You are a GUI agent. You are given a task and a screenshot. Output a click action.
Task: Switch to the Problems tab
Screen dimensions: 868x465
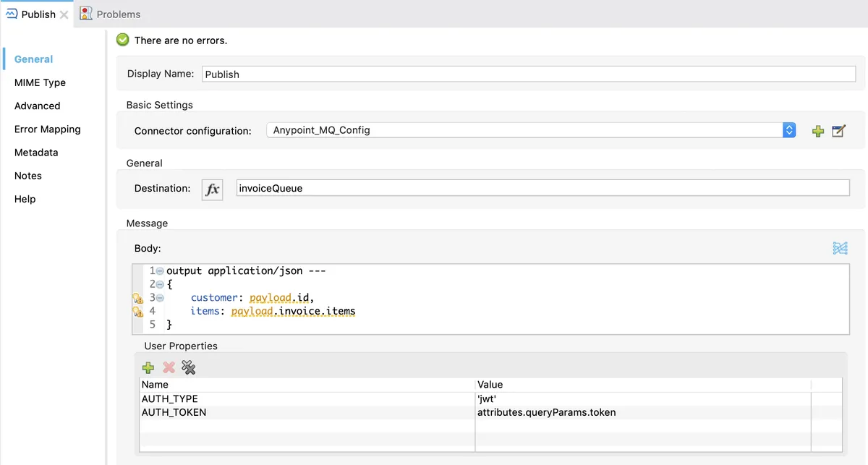pos(110,14)
